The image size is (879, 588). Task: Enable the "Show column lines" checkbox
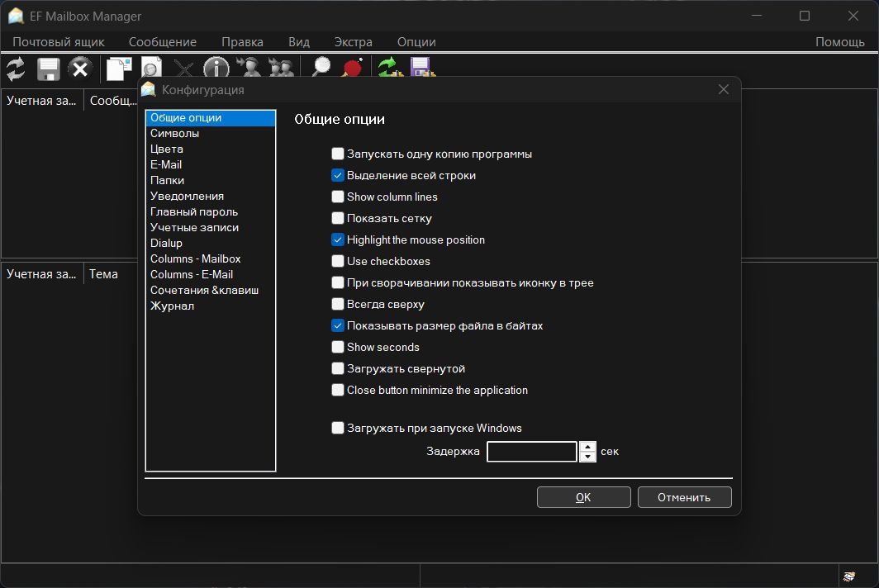338,197
